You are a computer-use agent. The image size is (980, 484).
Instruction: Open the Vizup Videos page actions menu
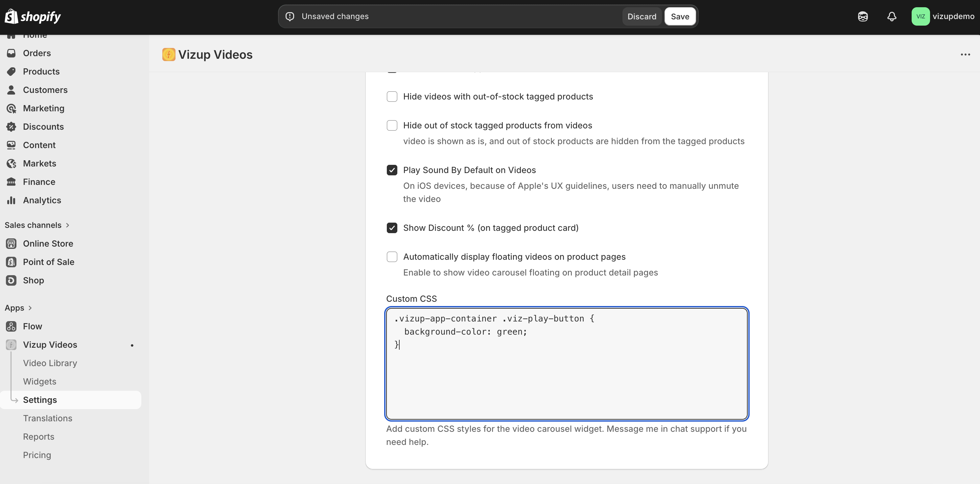tap(966, 55)
